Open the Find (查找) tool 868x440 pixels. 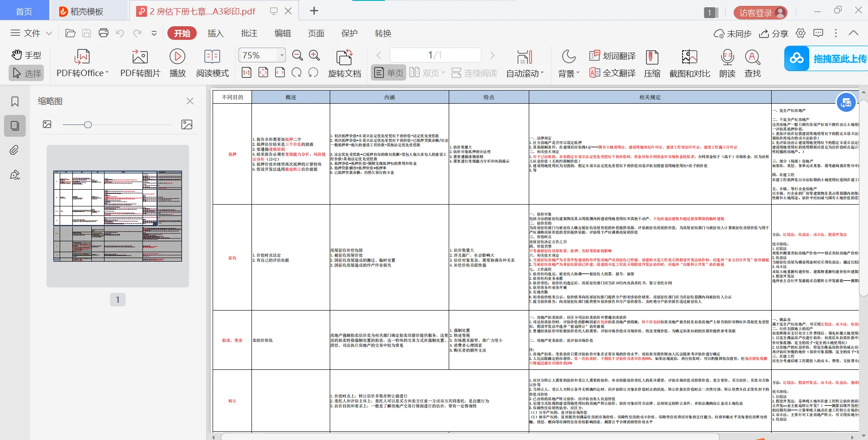click(753, 64)
